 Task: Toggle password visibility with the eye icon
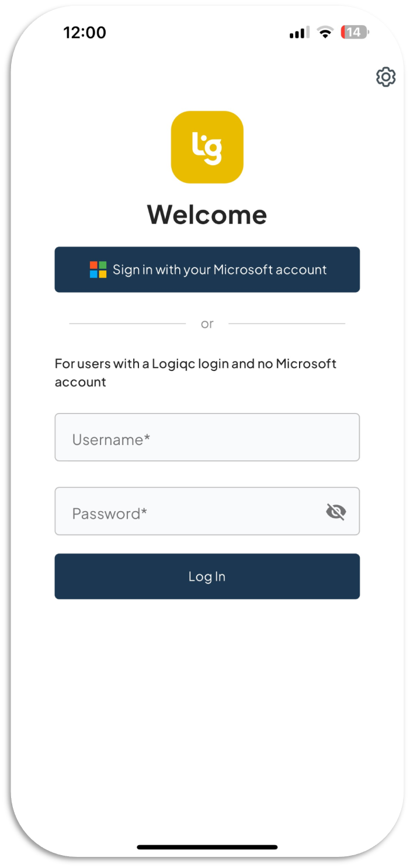(x=336, y=511)
